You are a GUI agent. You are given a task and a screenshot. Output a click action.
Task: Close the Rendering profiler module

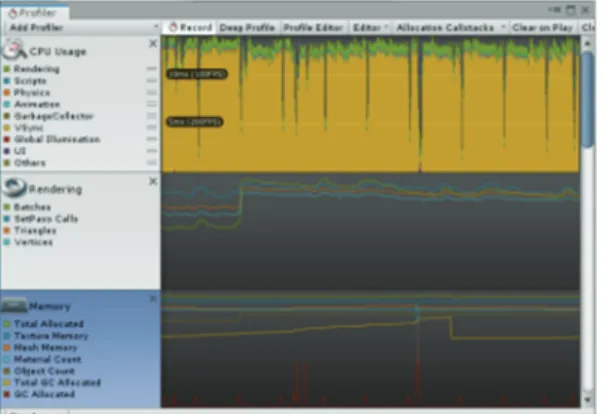pyautogui.click(x=153, y=181)
